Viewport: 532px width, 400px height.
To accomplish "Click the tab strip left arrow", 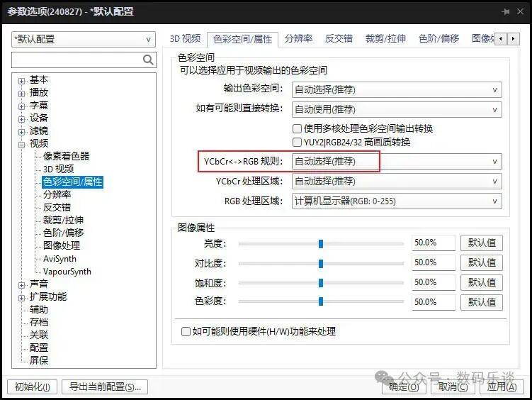I will click(x=501, y=39).
